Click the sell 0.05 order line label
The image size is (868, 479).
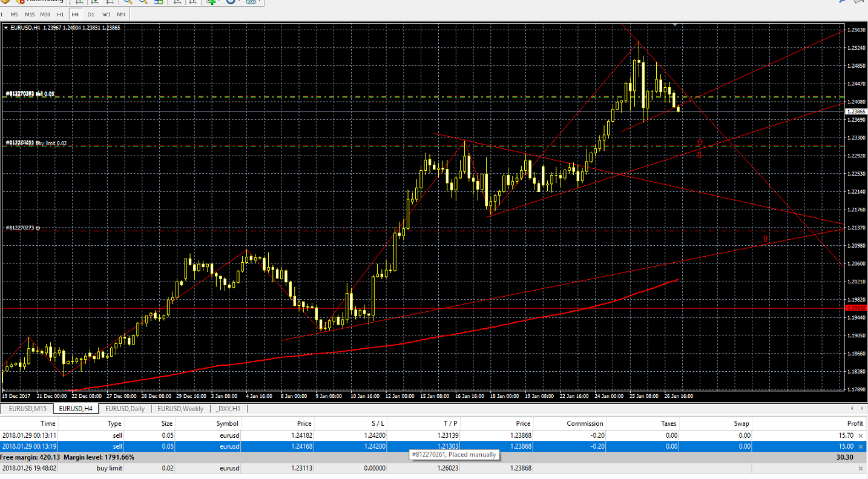coord(30,93)
